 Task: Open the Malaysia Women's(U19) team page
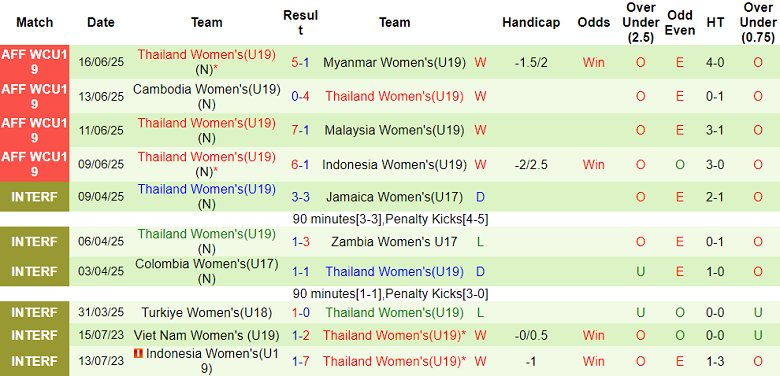pos(394,130)
